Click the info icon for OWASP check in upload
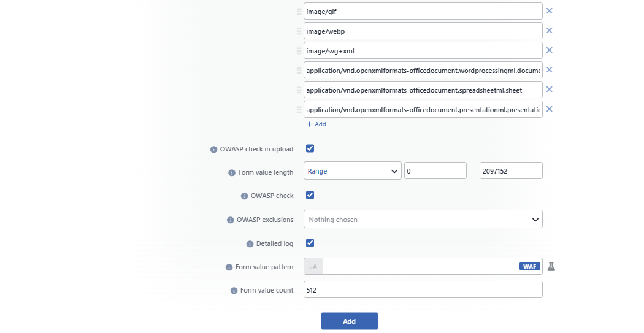The height and width of the screenshot is (333, 644). (x=213, y=150)
